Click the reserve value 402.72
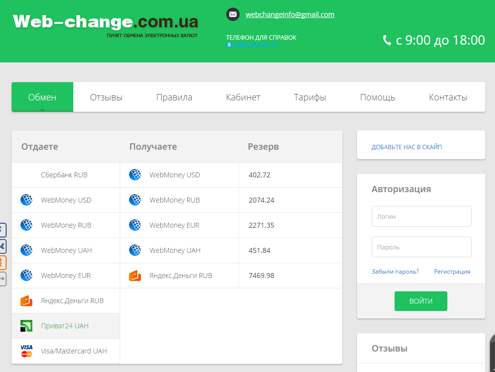 [259, 175]
